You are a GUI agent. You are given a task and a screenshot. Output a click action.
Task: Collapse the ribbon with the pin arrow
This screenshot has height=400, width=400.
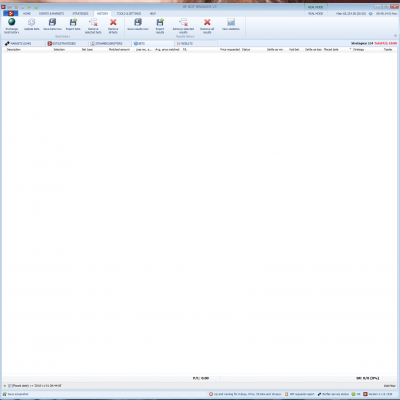[x=395, y=35]
